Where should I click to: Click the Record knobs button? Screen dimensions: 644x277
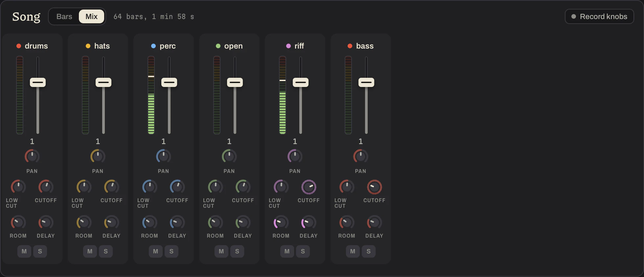coord(599,16)
